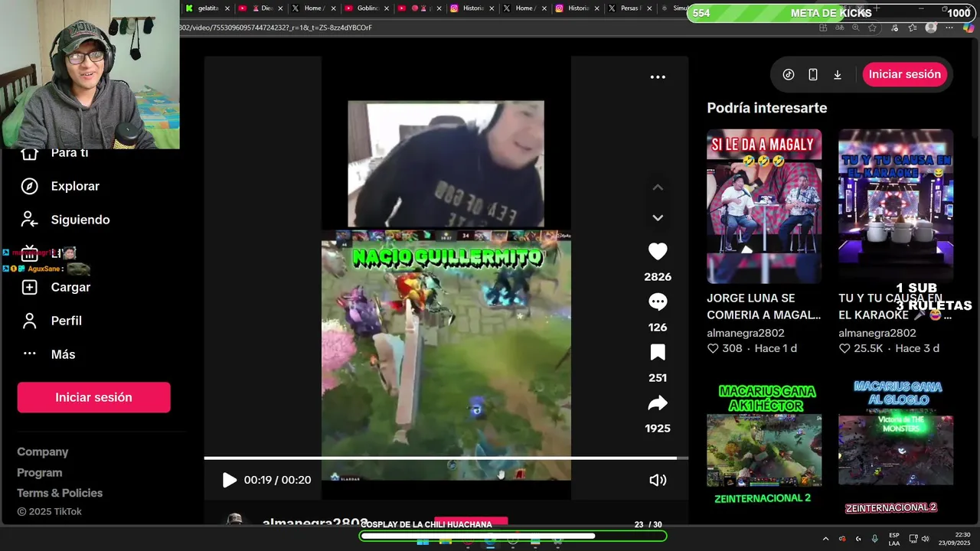The height and width of the screenshot is (551, 980).
Task: Click the coin icon beside Iniciar sesión
Action: [x=789, y=74]
